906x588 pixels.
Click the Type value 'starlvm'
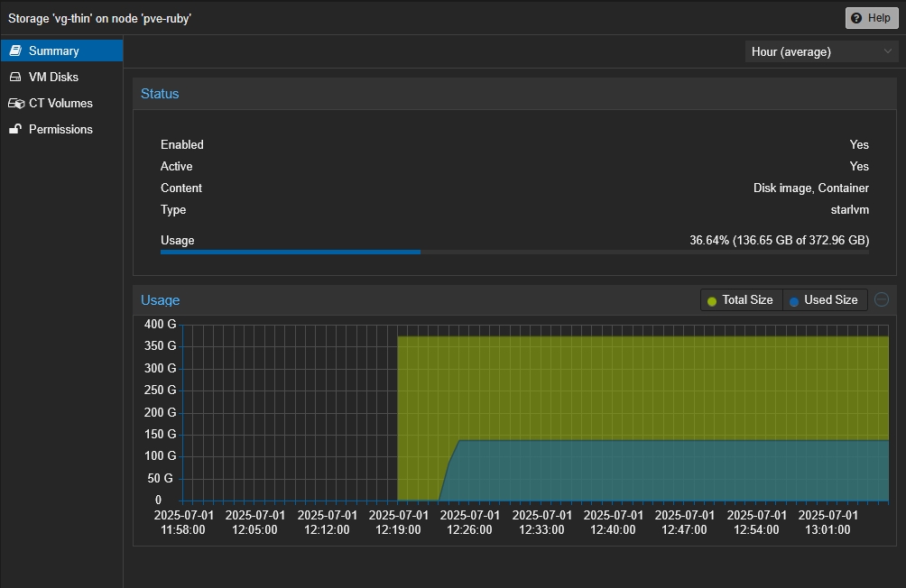(x=850, y=209)
